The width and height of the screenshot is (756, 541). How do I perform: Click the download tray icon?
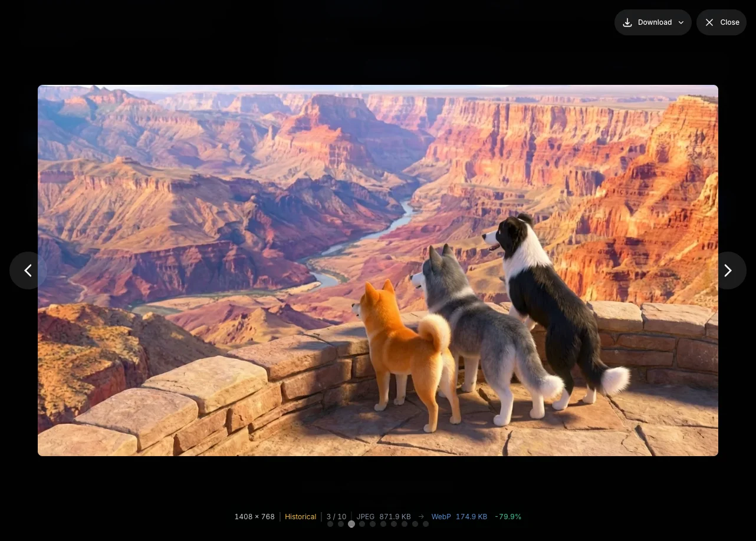click(627, 22)
